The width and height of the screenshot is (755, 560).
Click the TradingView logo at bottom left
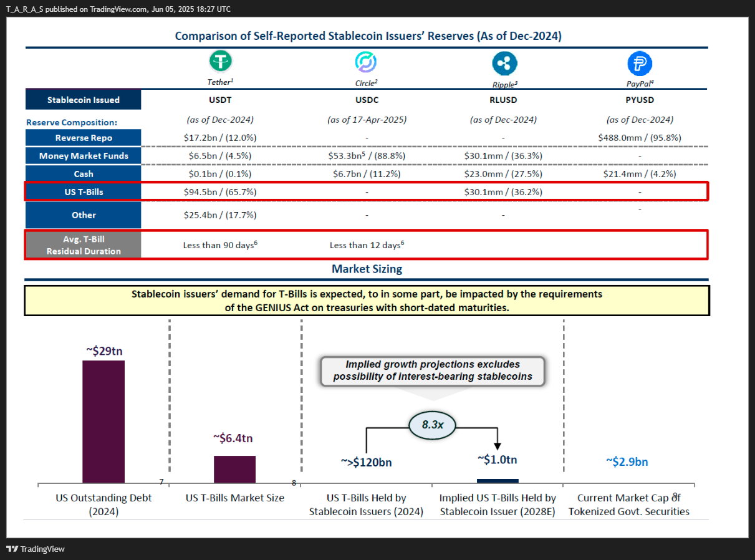pos(36,549)
